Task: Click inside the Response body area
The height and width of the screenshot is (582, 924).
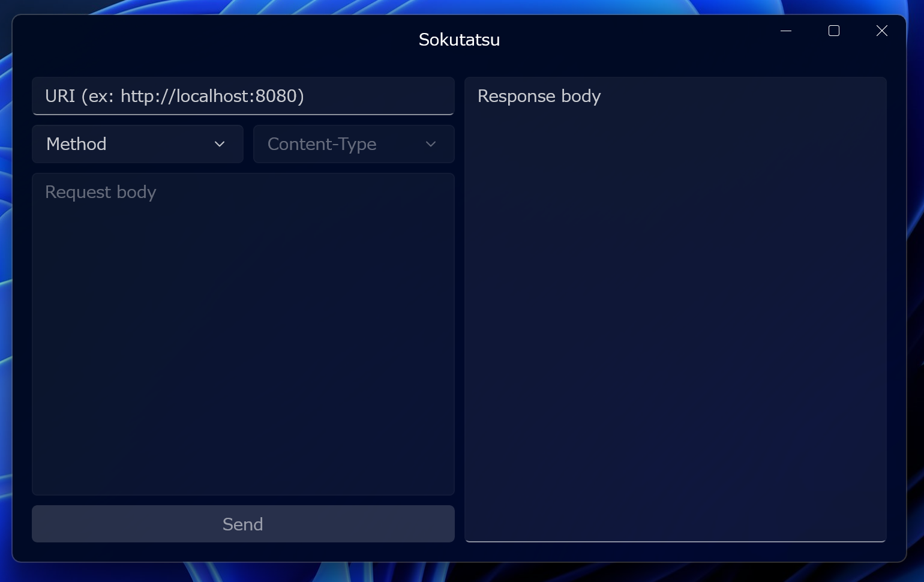Action: pyautogui.click(x=676, y=310)
